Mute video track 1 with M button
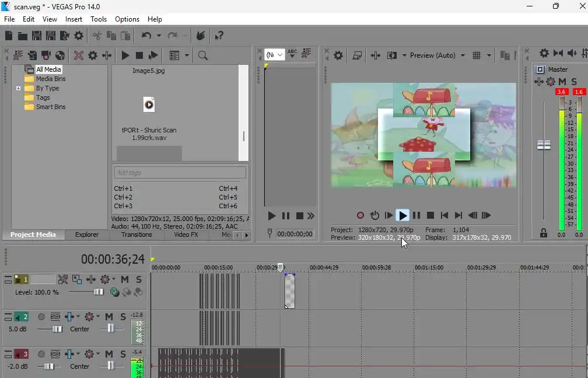The width and height of the screenshot is (588, 378). [x=125, y=279]
